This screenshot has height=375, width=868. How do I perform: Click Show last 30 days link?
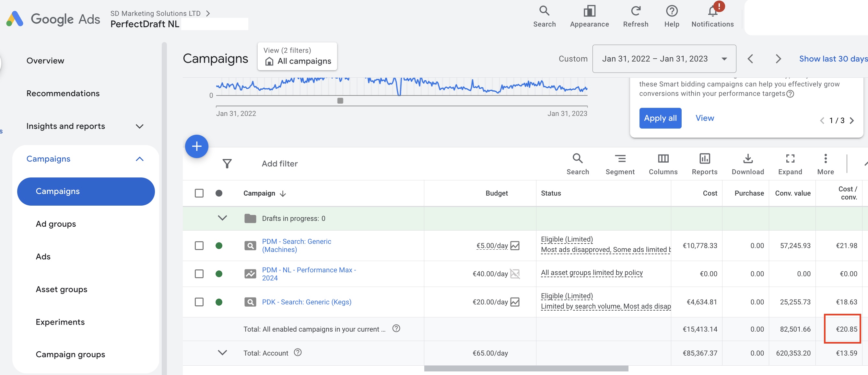click(833, 59)
